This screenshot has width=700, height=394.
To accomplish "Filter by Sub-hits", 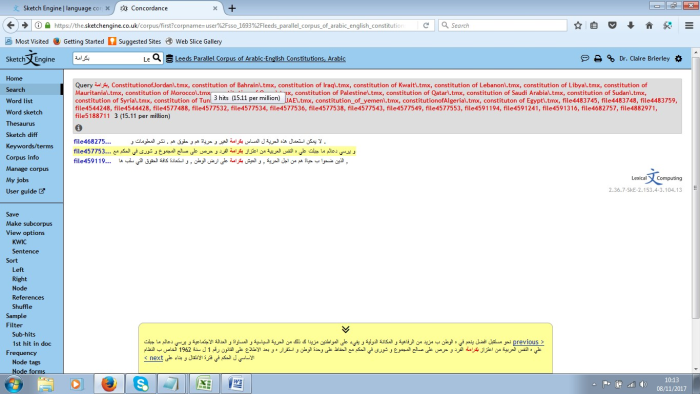I will (24, 334).
